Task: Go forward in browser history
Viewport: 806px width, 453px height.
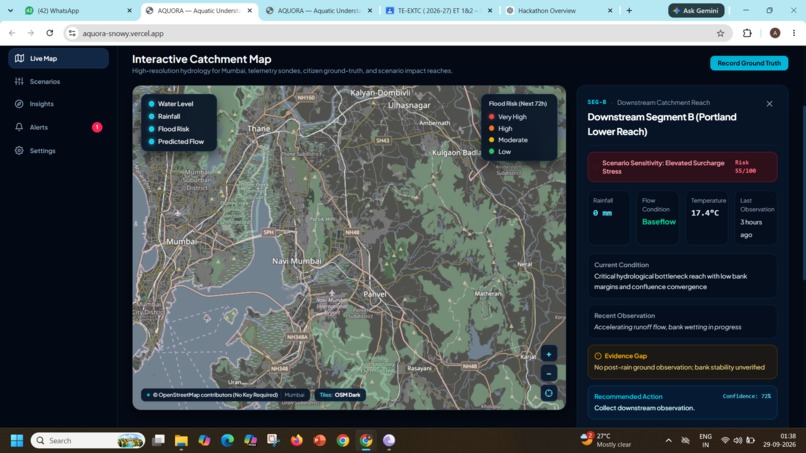Action: (31, 33)
